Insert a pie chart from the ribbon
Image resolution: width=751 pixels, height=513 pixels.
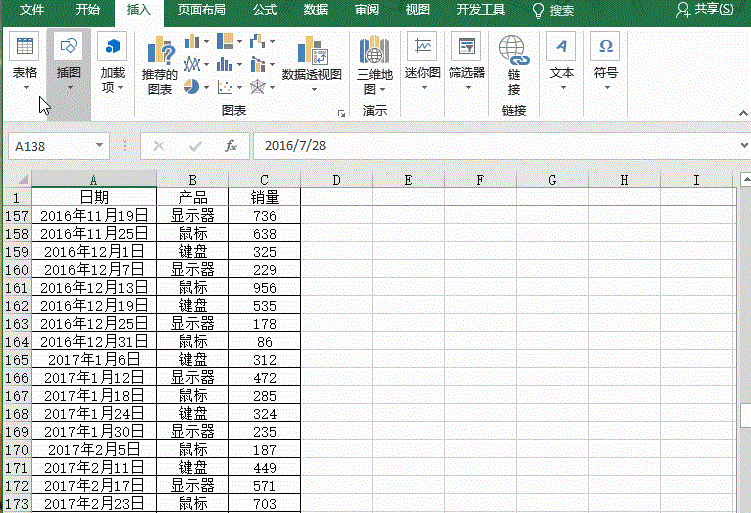click(x=193, y=88)
